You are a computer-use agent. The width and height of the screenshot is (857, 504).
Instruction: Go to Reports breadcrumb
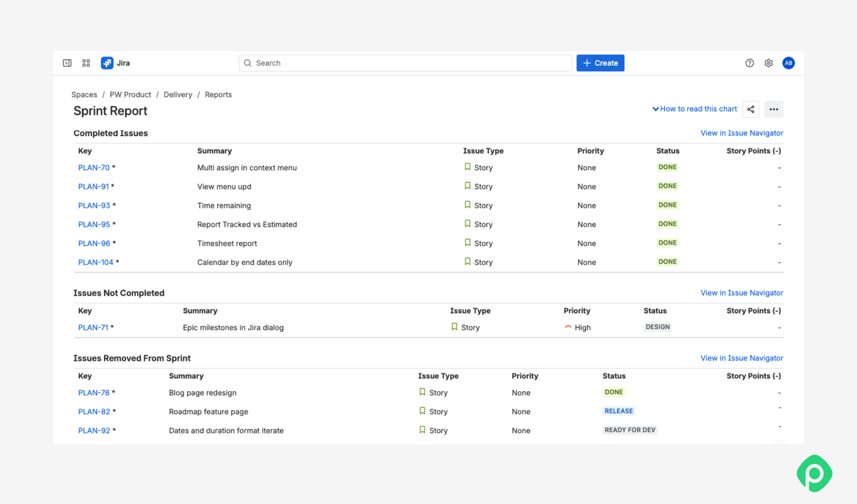(x=218, y=95)
